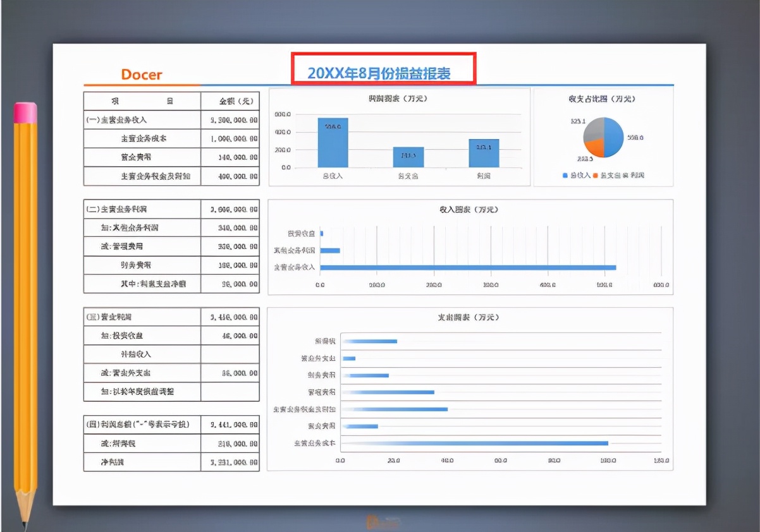Viewport: 760px width, 532px height.
Task: Click the longest bar in the 支出图表 chart
Action: (474, 444)
